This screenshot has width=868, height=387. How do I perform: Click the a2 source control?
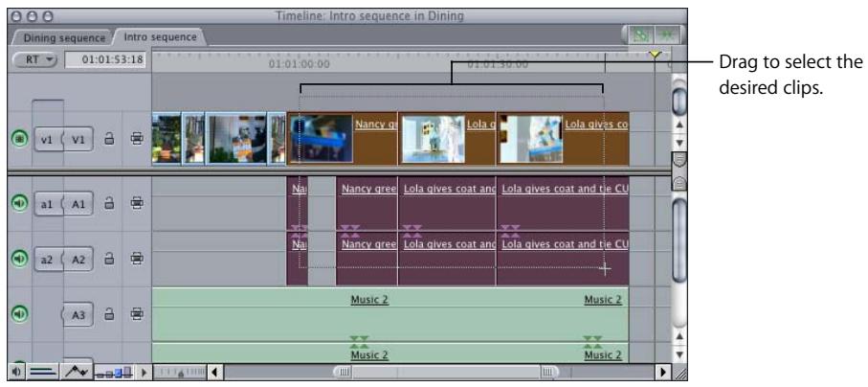(47, 259)
